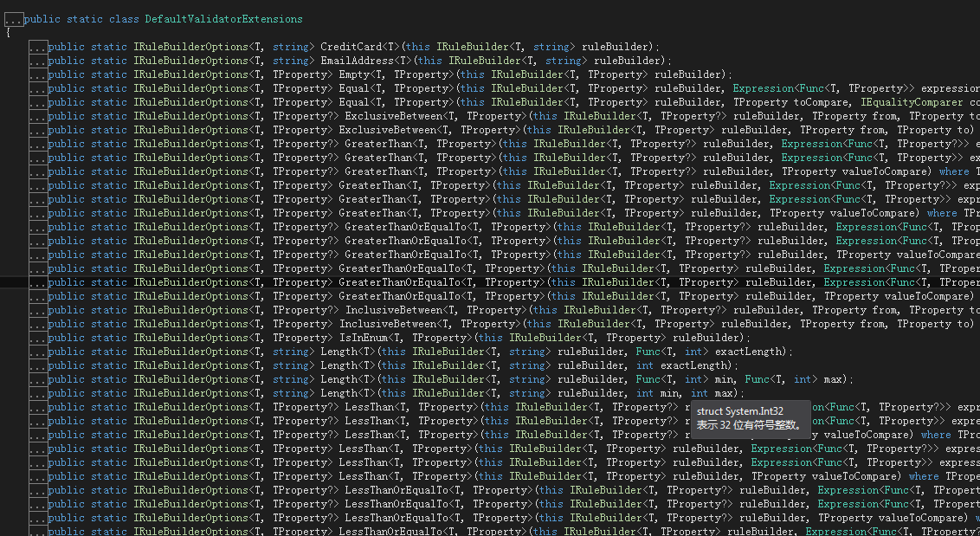Expand the first LessThan collapsed region
980x536 pixels.
pos(38,406)
